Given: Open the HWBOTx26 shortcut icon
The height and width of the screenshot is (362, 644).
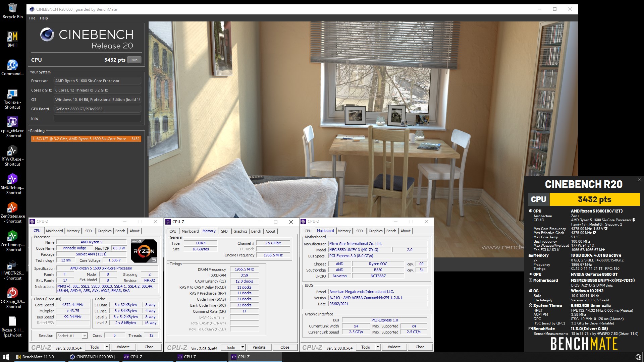Looking at the screenshot, I should tap(12, 270).
